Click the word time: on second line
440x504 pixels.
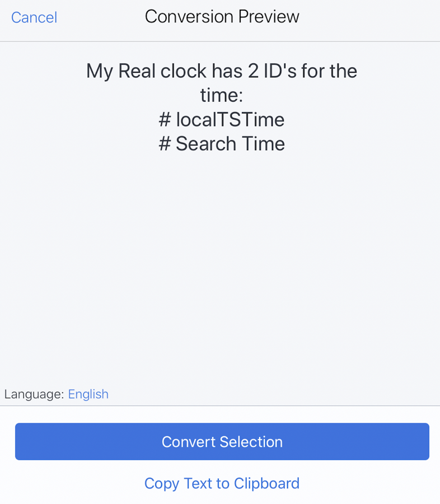coord(222,95)
